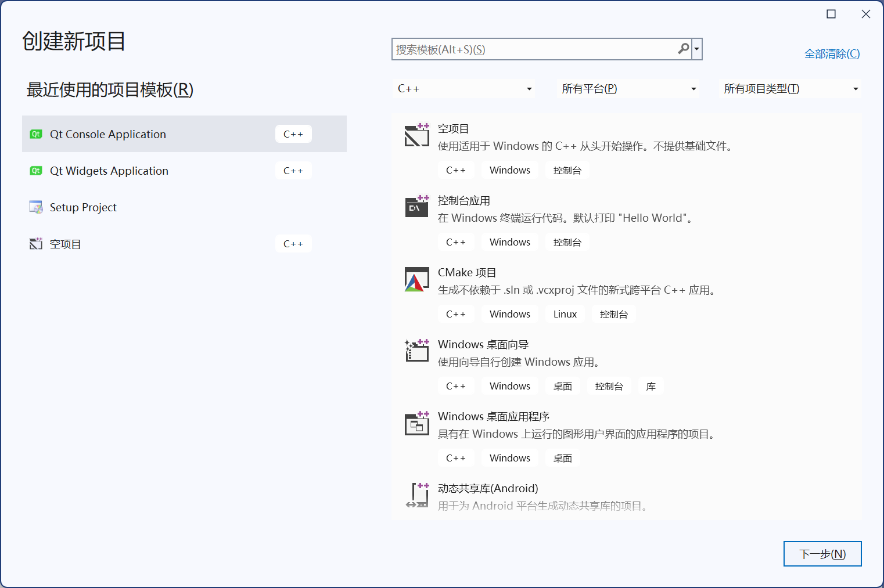Select the Windows 桌面应用程序 template title

point(494,417)
